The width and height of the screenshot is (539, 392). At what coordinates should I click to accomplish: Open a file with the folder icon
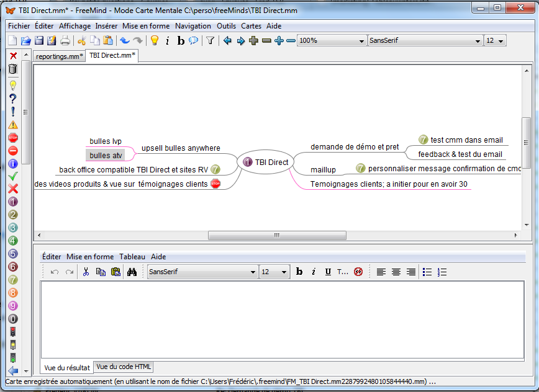[25, 40]
